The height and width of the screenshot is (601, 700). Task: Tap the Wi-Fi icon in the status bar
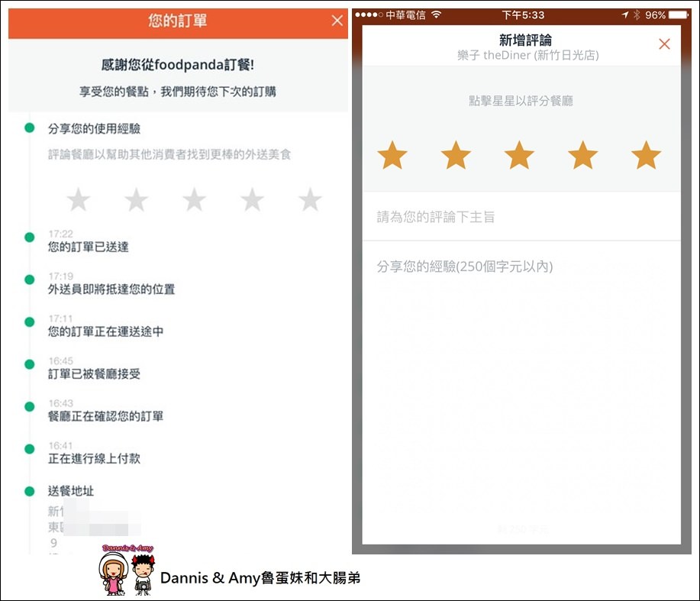point(436,15)
